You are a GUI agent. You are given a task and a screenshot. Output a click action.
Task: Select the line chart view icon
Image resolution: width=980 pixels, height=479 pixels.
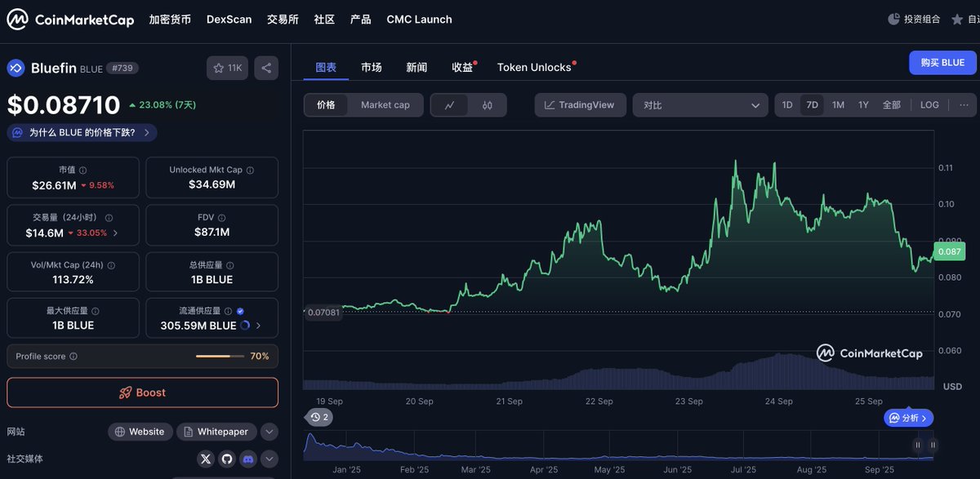tap(450, 105)
